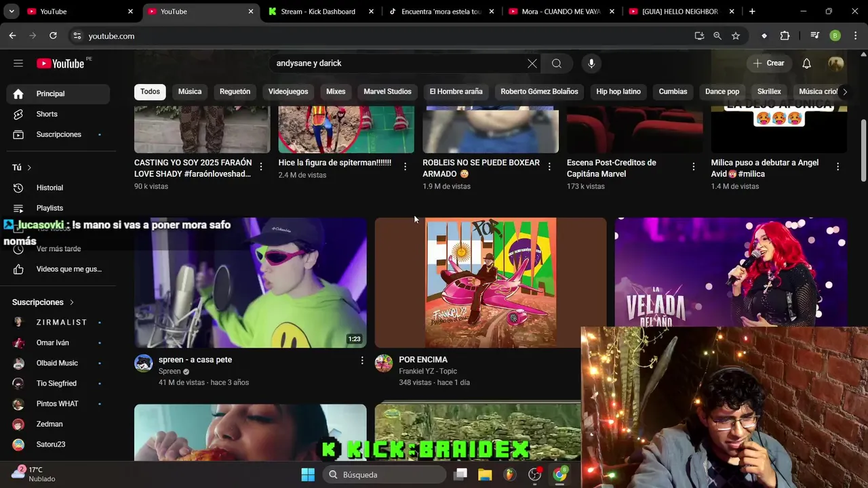
Task: Open browser extensions puzzle icon
Action: pyautogui.click(x=785, y=36)
